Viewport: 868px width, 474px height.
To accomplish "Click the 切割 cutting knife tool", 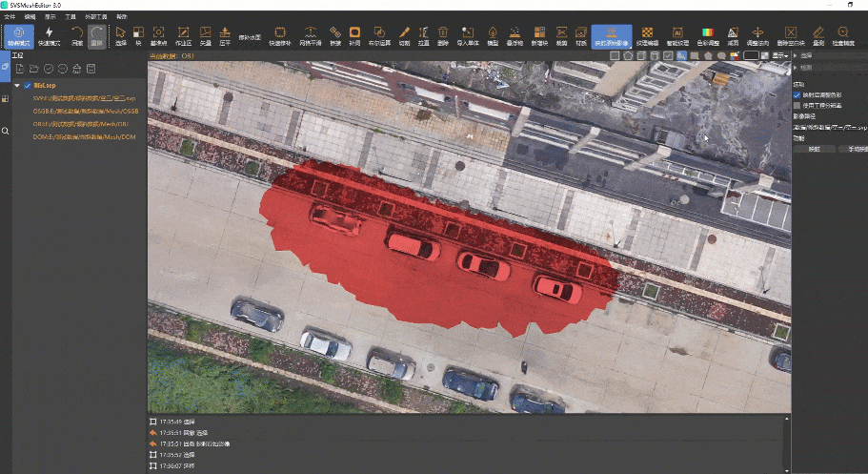I will pyautogui.click(x=404, y=35).
